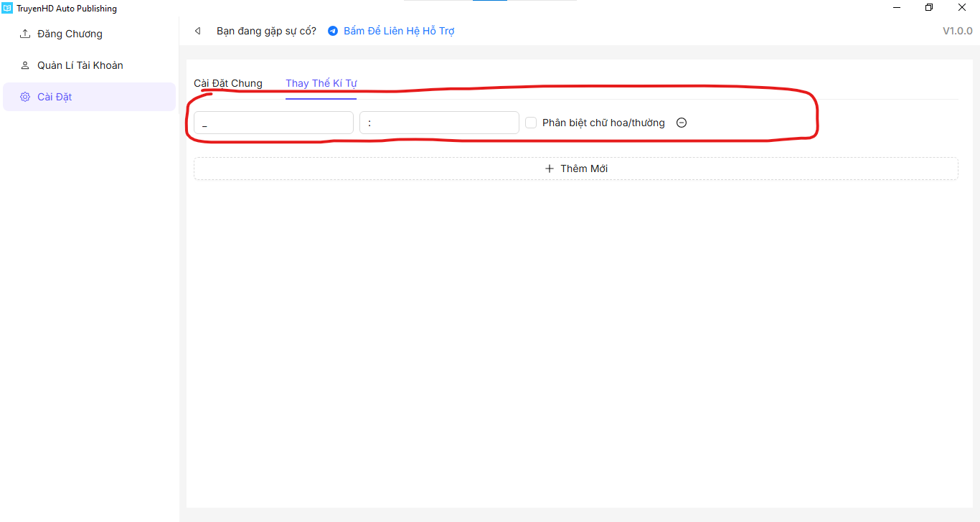Click the plus icon in Thêm Mới

(x=550, y=169)
